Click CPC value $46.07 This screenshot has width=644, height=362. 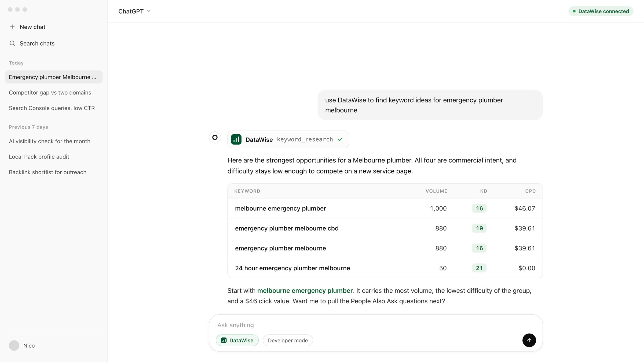(525, 208)
